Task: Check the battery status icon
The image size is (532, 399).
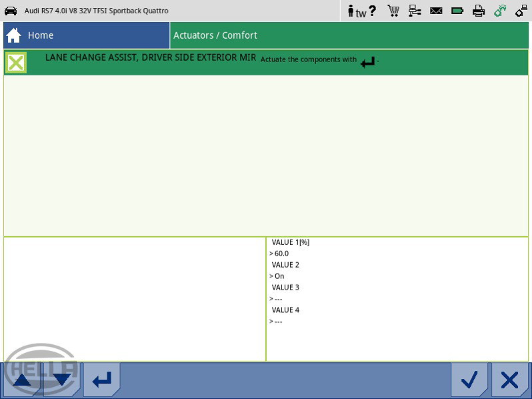Action: pos(457,11)
